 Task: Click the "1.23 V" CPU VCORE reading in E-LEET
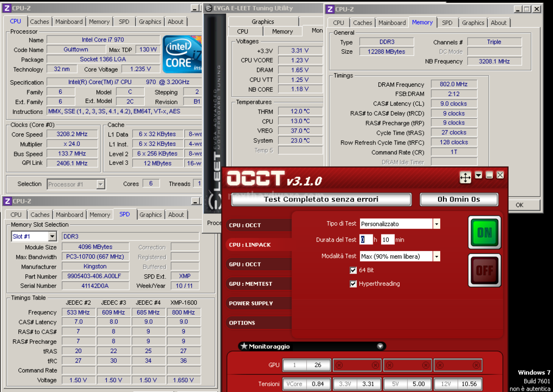pos(300,60)
